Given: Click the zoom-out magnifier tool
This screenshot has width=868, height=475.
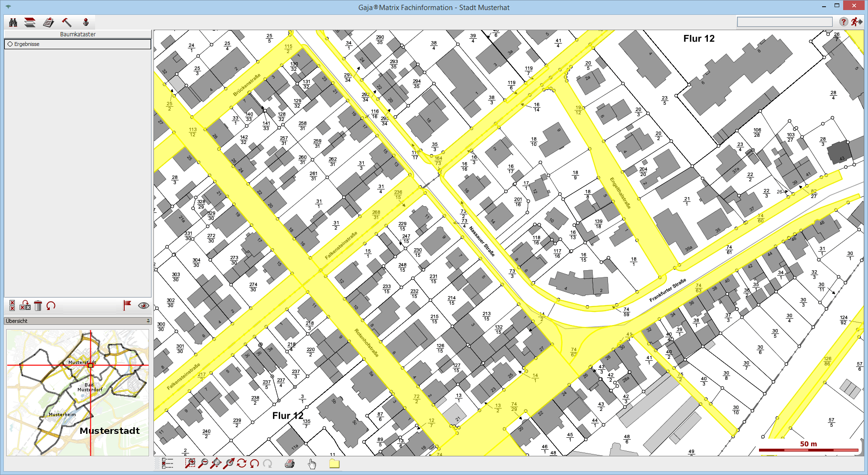Looking at the screenshot, I should coord(203,463).
